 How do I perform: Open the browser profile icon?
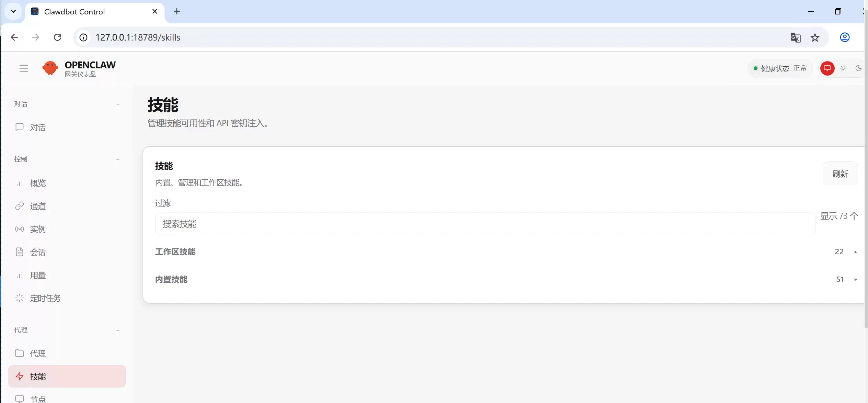(845, 37)
